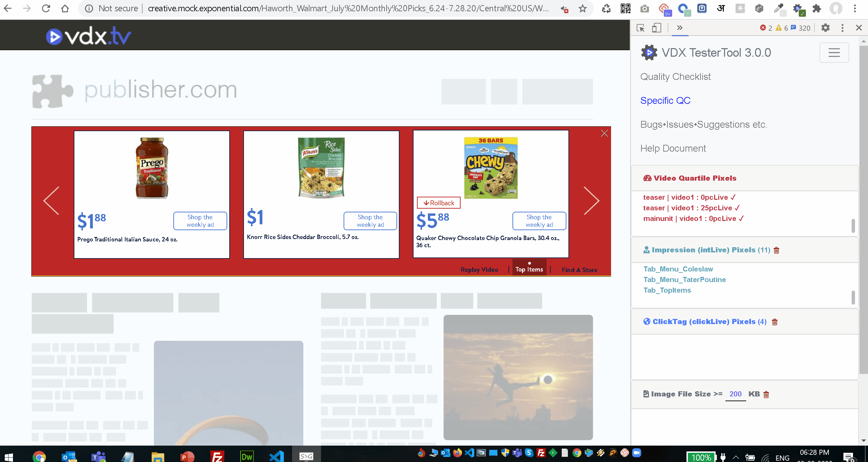The height and width of the screenshot is (462, 868).
Task: Open the camera screenshot extension
Action: pyautogui.click(x=645, y=9)
